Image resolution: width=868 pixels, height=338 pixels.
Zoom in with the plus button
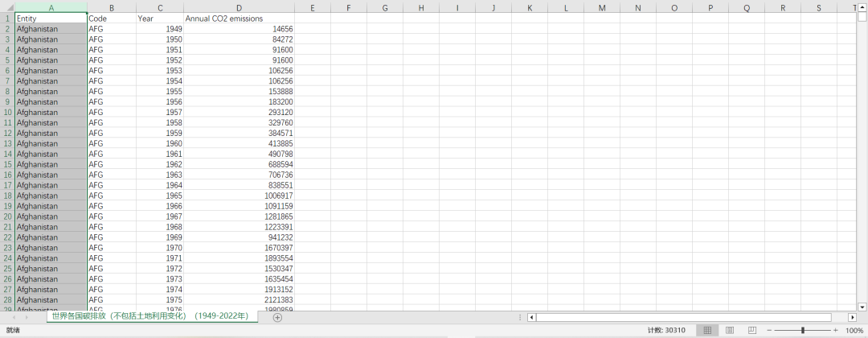(836, 330)
